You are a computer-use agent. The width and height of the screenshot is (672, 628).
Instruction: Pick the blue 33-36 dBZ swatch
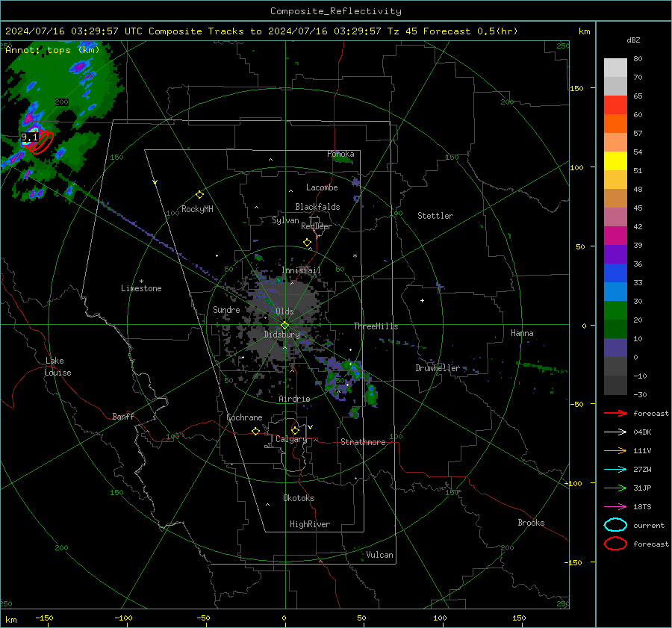(x=615, y=273)
